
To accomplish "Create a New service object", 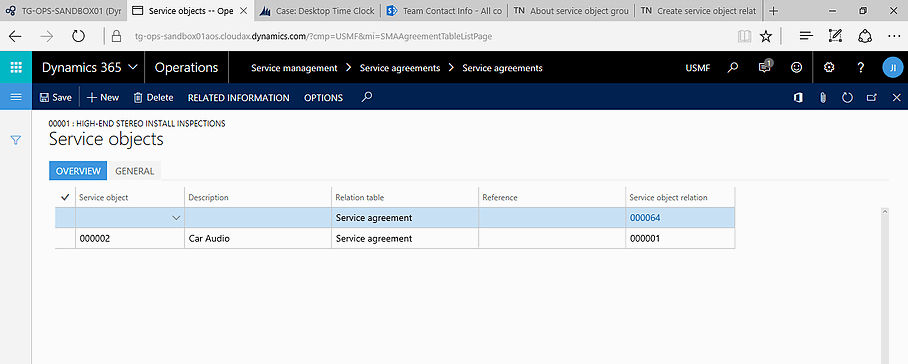I will point(102,98).
